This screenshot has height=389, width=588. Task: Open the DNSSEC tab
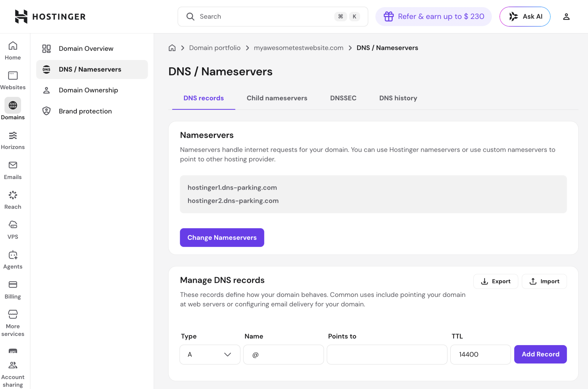[x=343, y=98]
